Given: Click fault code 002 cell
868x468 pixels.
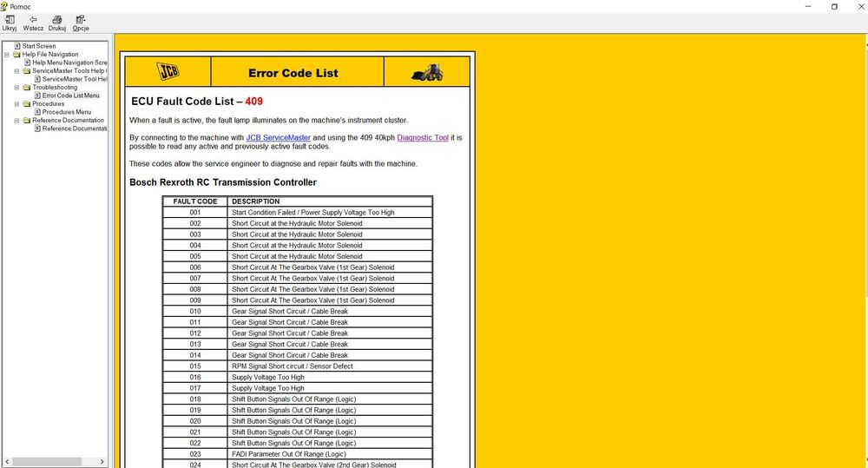Looking at the screenshot, I should [195, 224].
